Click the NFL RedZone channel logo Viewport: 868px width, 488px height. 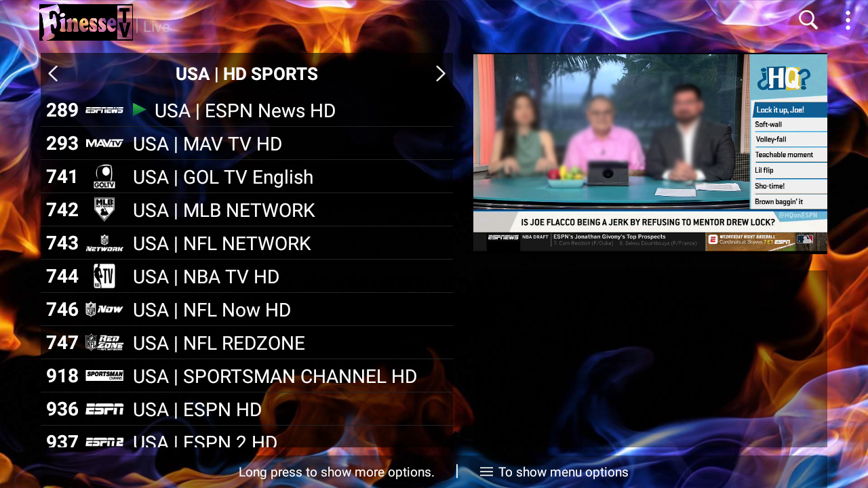[x=104, y=342]
